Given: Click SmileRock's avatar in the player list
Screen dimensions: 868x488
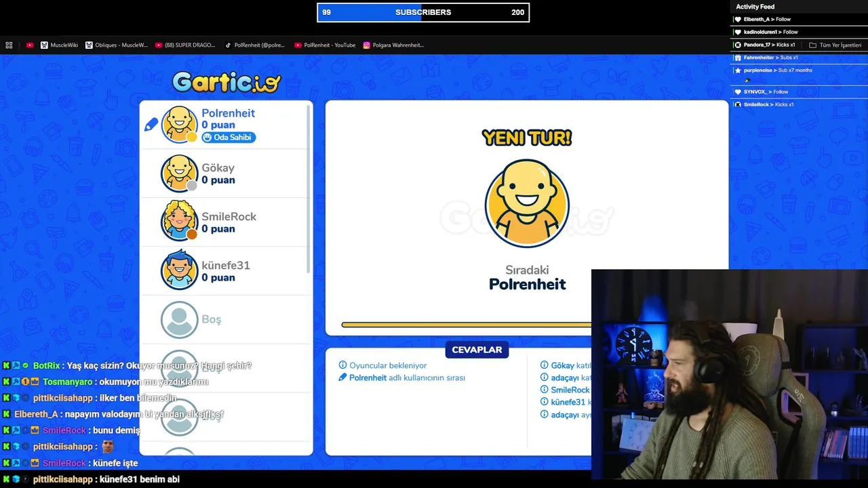Looking at the screenshot, I should tap(180, 222).
